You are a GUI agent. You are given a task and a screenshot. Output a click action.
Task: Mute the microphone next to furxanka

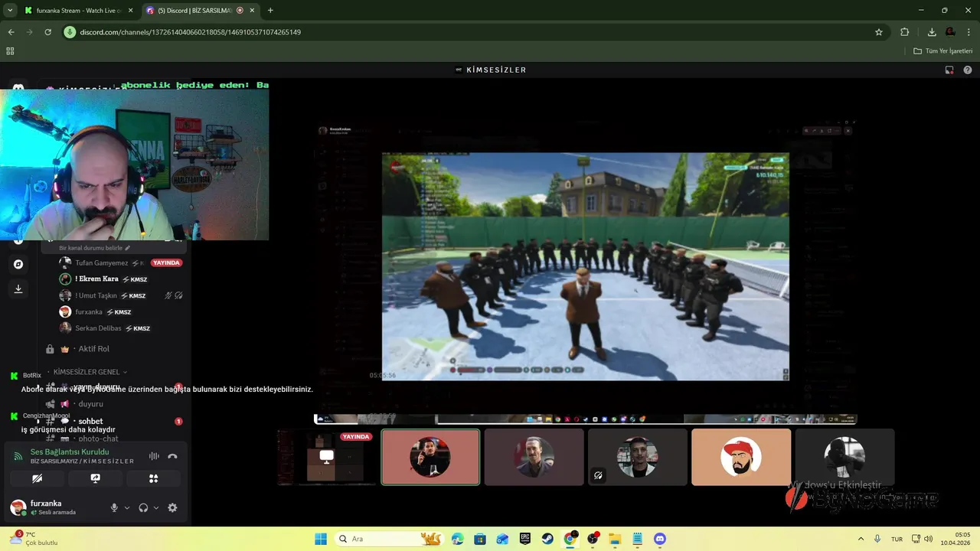[x=114, y=507]
